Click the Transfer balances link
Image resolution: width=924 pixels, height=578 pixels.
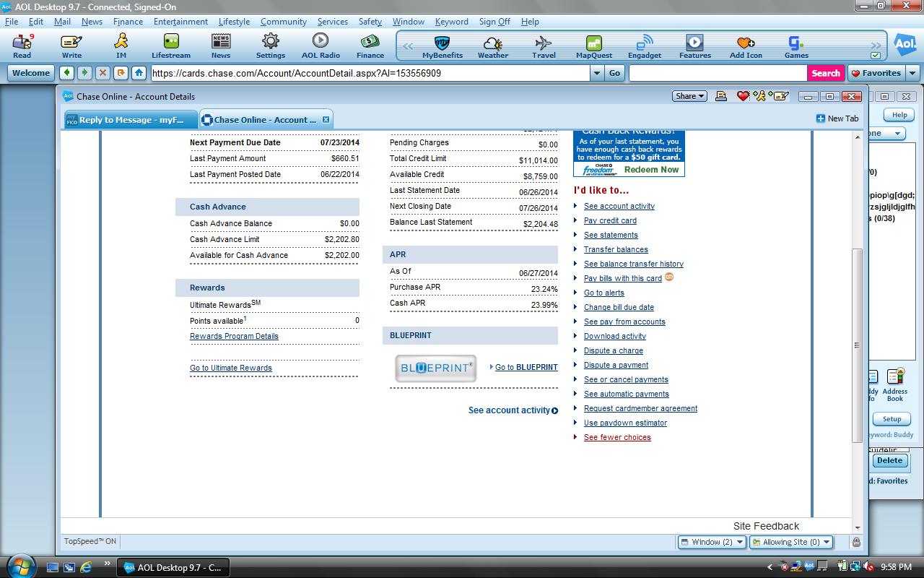616,249
